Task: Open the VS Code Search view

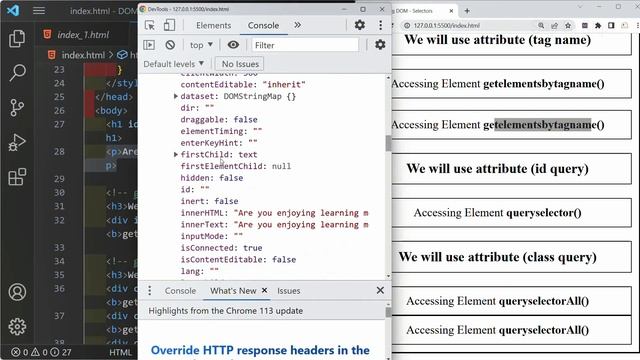Action: pyautogui.click(x=17, y=73)
